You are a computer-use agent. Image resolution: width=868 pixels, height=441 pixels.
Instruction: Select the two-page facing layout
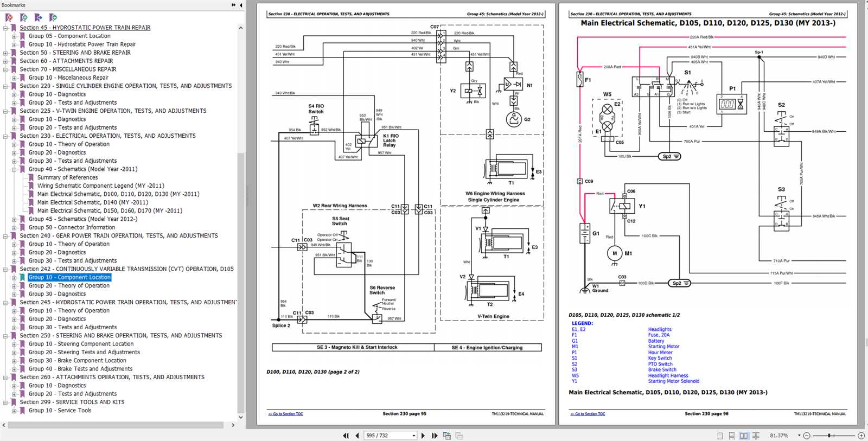click(x=744, y=436)
